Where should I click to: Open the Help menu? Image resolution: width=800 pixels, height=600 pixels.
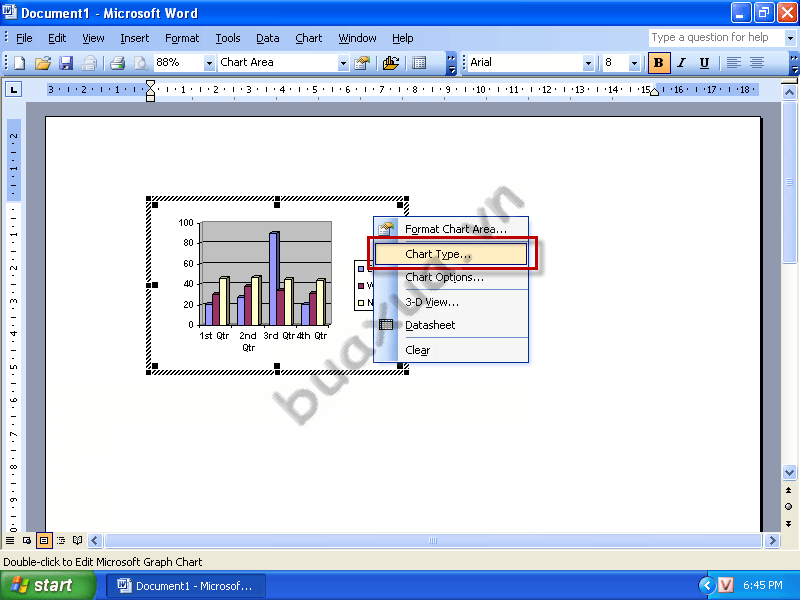(403, 38)
